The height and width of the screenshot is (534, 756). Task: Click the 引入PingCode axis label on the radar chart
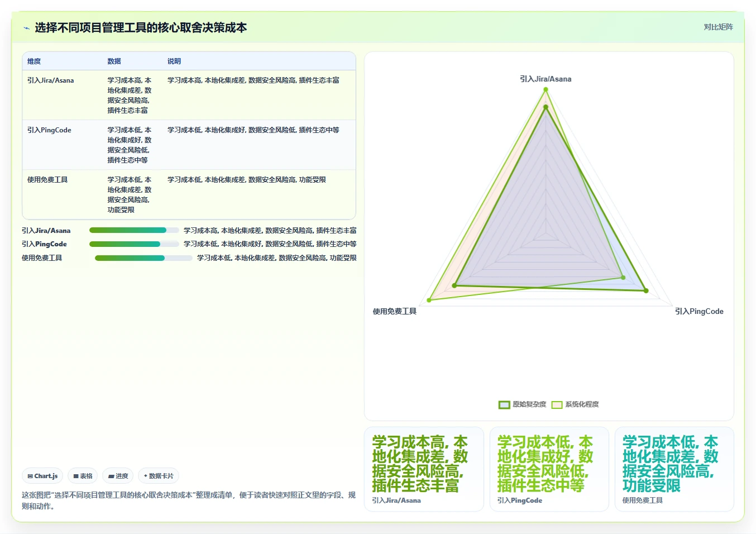coord(699,312)
